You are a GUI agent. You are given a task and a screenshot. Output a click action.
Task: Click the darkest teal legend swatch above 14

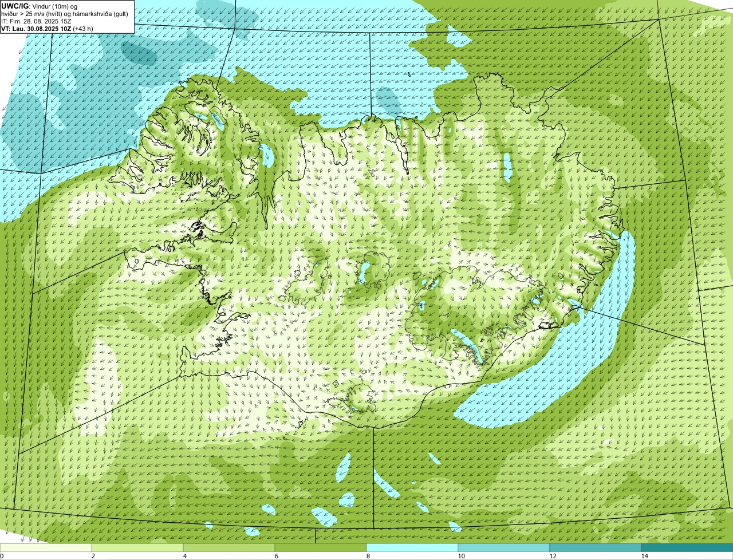(x=687, y=547)
